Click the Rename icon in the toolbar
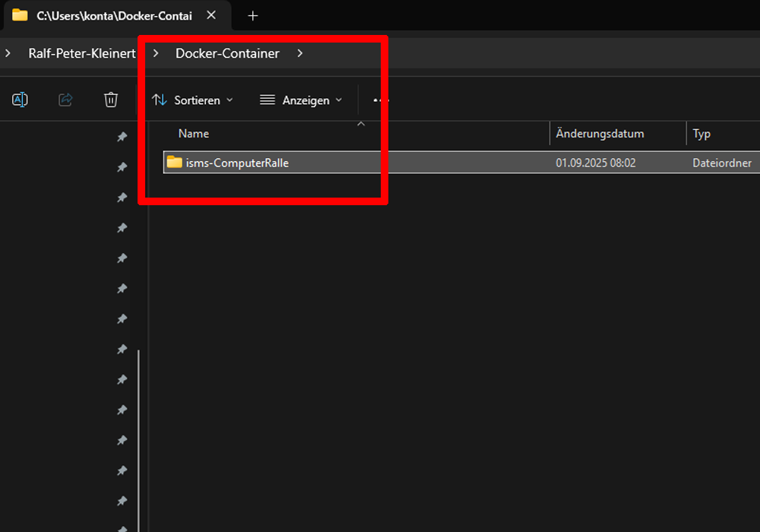760x532 pixels. [20, 99]
